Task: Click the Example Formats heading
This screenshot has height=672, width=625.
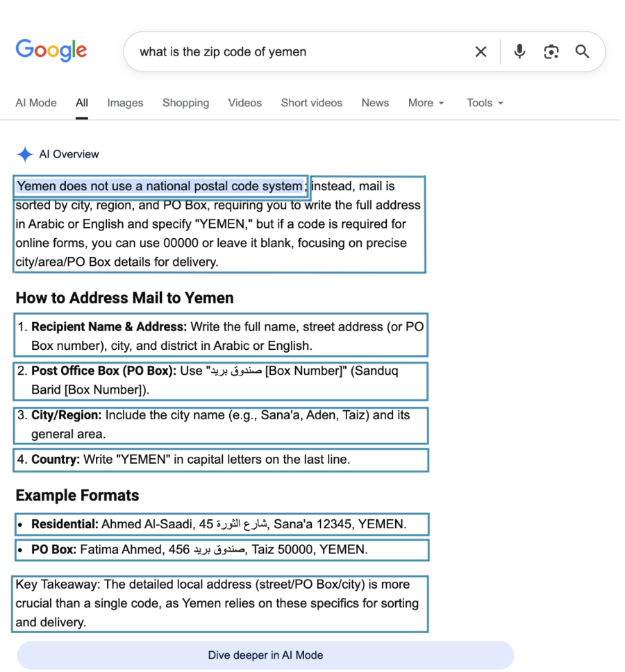Action: pos(77,496)
